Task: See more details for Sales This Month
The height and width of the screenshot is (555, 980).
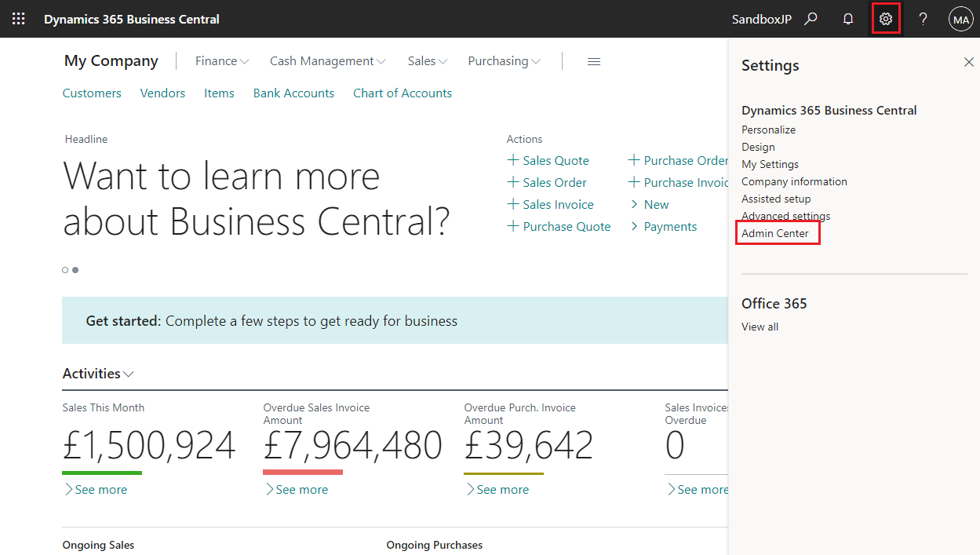Action: (x=97, y=489)
